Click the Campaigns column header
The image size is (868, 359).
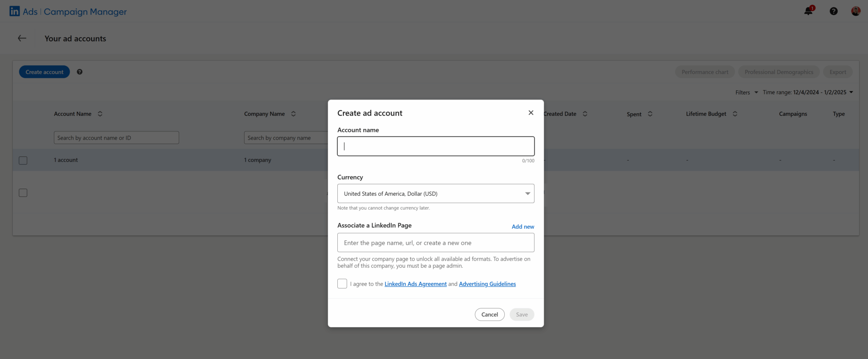coord(793,114)
